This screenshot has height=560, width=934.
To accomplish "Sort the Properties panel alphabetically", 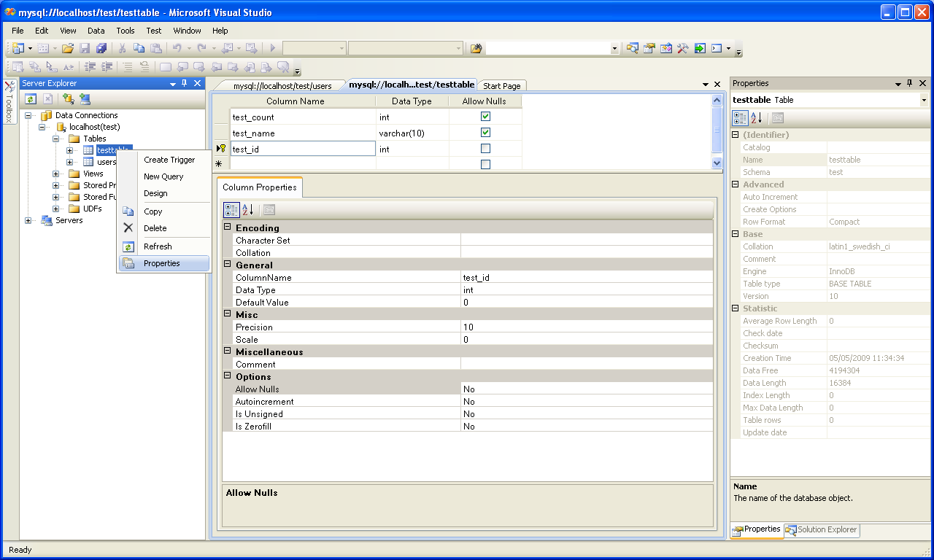I will (x=757, y=118).
